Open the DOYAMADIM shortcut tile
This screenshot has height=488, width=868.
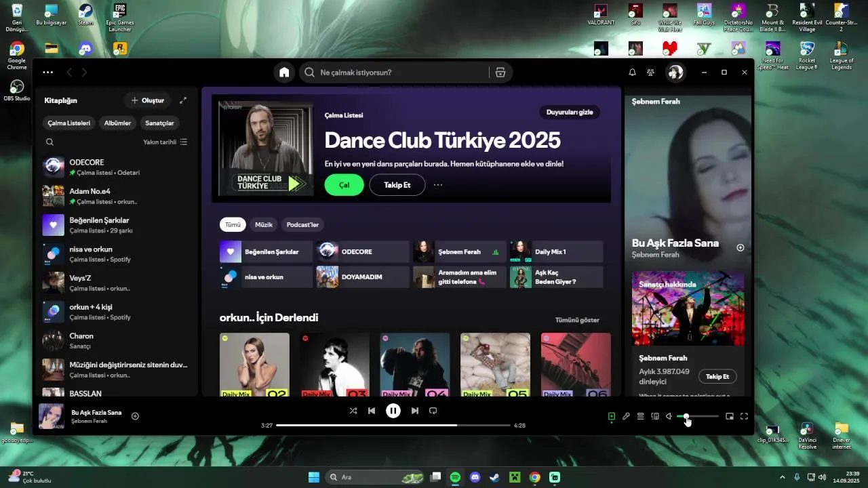(x=363, y=277)
